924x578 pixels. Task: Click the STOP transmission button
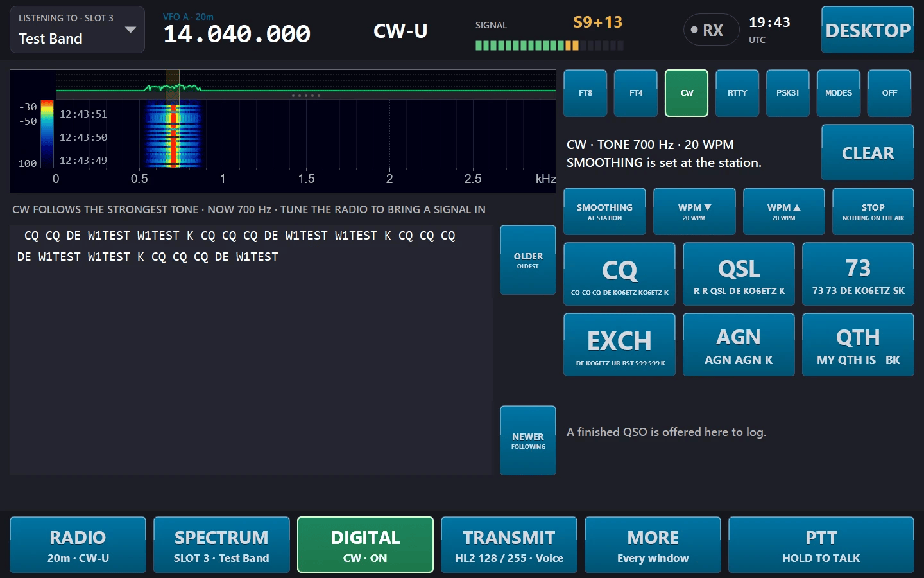pos(873,212)
